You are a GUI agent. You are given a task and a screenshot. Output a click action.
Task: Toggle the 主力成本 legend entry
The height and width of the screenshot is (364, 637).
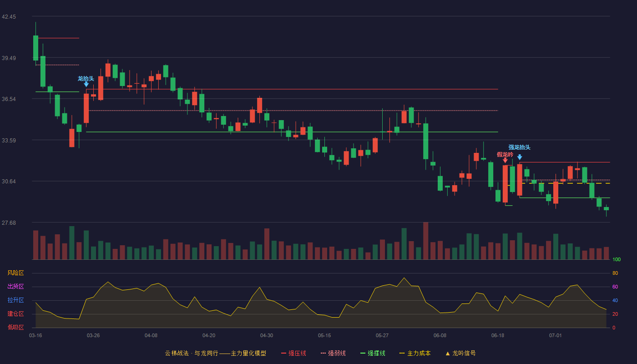point(415,353)
